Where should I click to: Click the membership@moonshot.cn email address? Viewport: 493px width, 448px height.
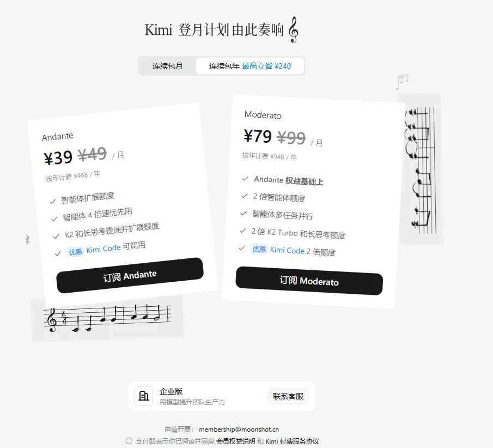[x=239, y=429]
